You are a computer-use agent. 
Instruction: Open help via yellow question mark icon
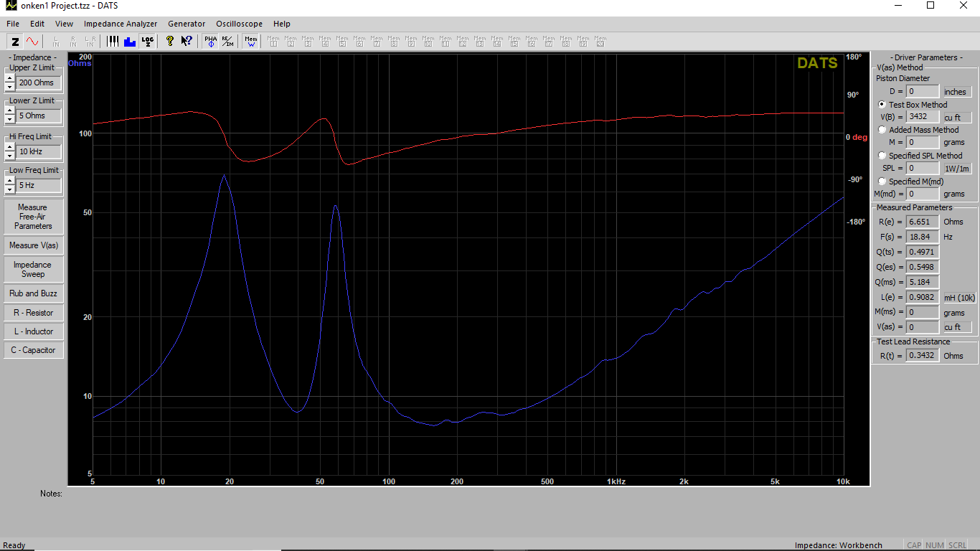169,42
